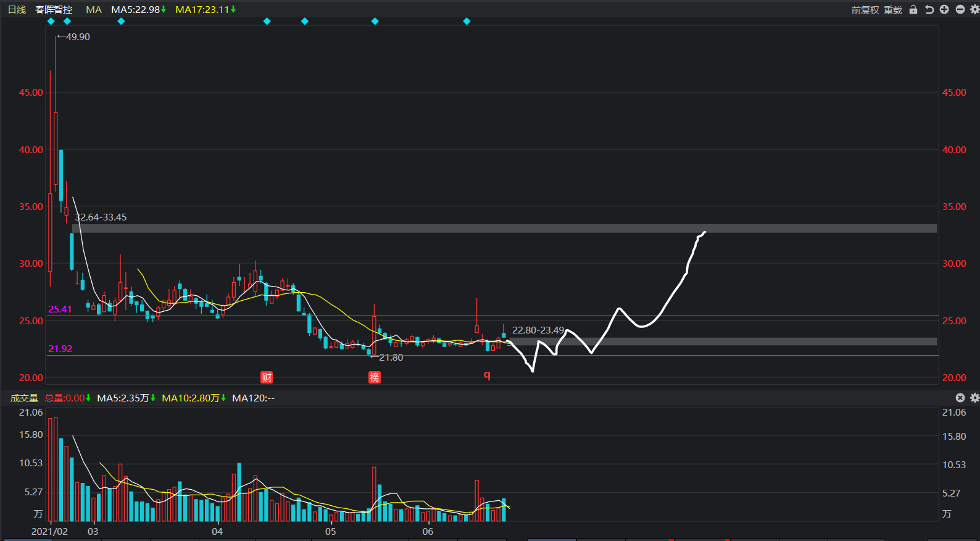
Task: Close the 成交量 volume panel
Action: [x=960, y=398]
